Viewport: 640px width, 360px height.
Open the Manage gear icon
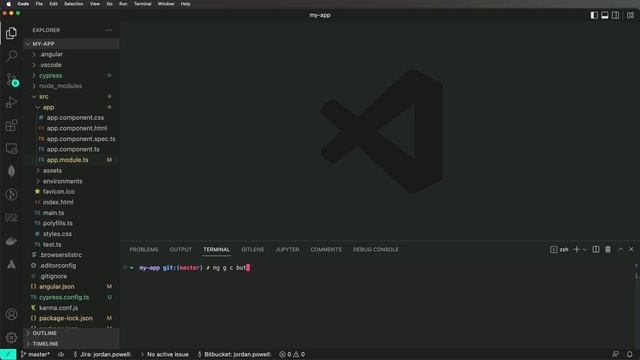click(11, 337)
